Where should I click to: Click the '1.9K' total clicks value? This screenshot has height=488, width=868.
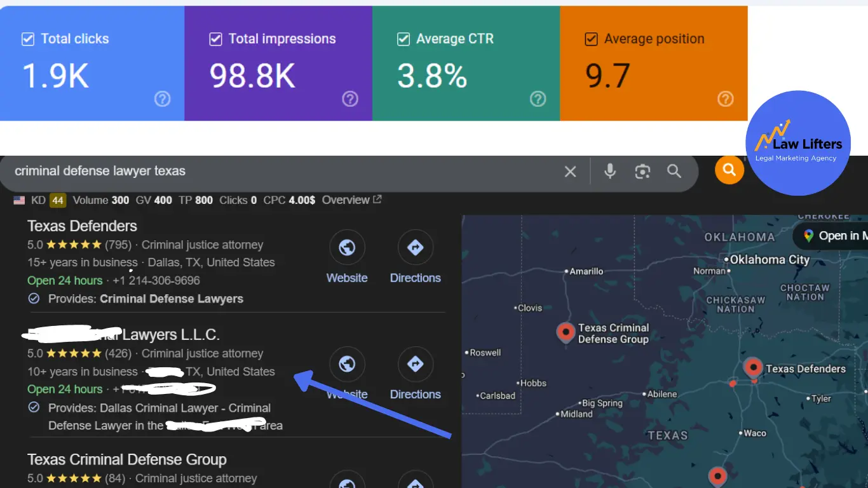click(55, 76)
